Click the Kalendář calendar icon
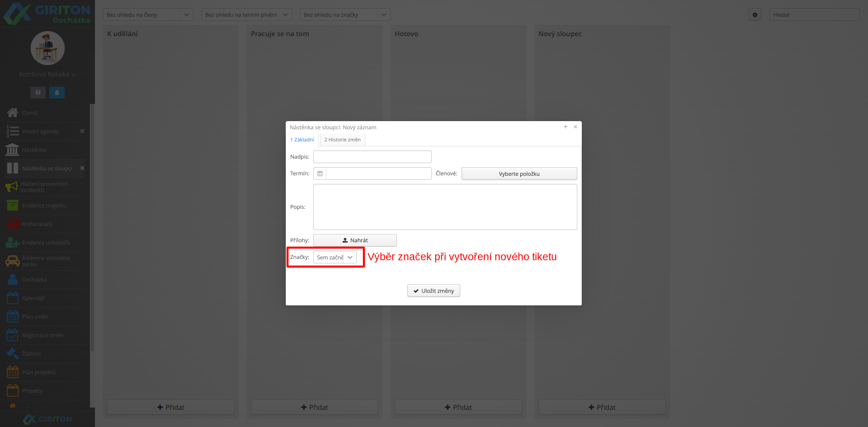 pos(13,298)
